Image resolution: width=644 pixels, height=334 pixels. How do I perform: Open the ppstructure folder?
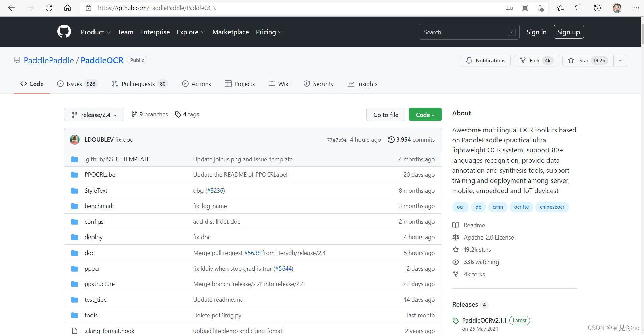point(100,284)
